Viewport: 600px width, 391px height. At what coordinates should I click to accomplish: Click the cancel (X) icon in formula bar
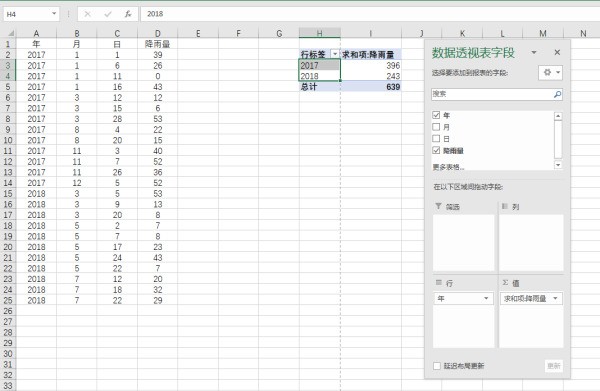pyautogui.click(x=88, y=14)
